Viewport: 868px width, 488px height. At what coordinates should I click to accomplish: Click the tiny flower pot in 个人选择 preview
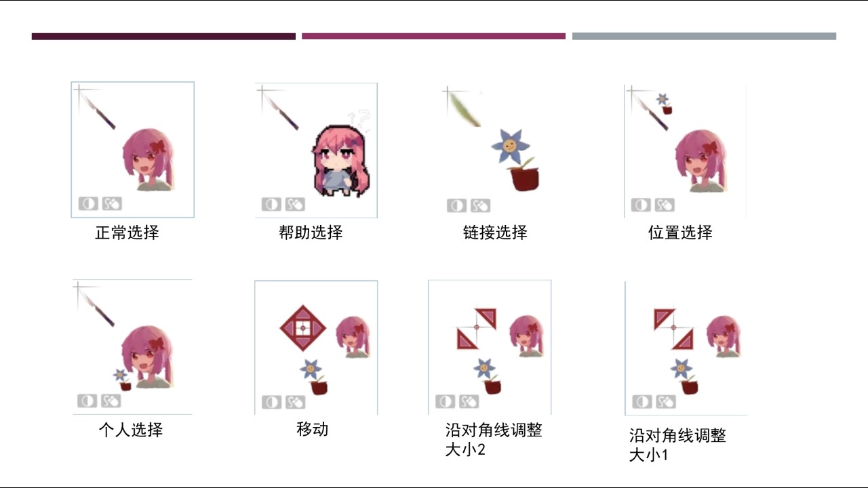(x=122, y=380)
